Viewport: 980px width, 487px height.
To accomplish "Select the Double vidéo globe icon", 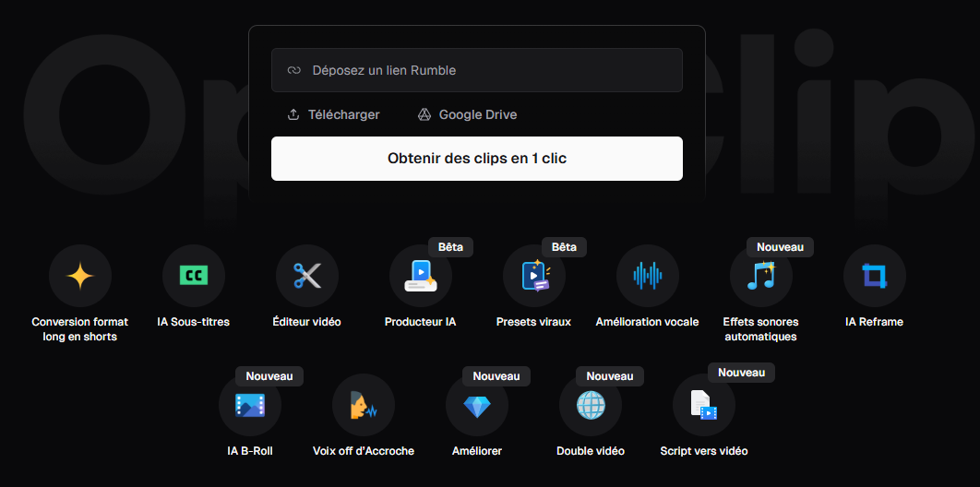I will click(x=591, y=405).
